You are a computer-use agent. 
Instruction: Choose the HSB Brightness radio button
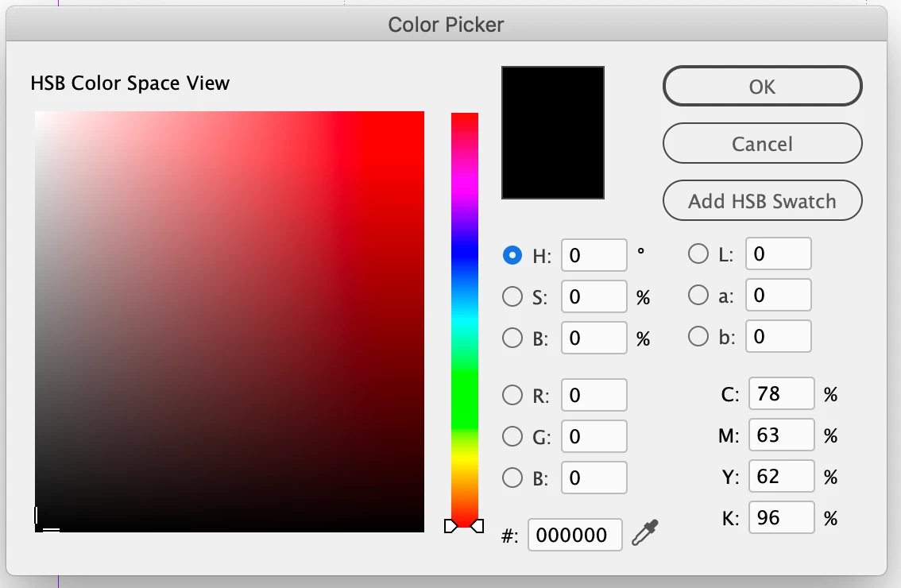pos(512,338)
